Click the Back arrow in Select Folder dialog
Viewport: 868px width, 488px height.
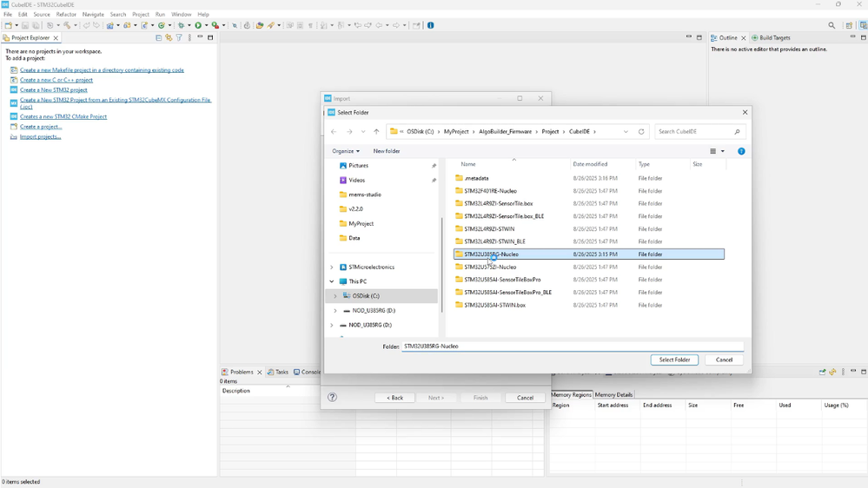coord(334,132)
